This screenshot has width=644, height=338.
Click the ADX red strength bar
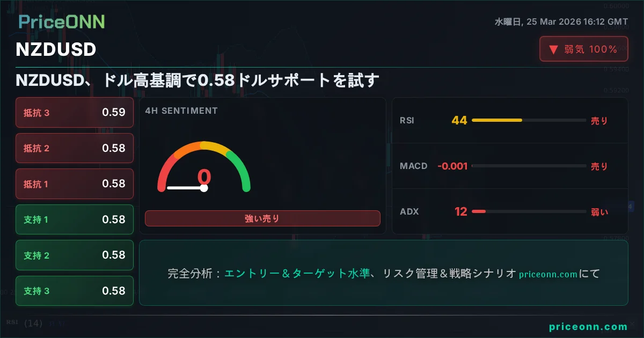pyautogui.click(x=478, y=211)
